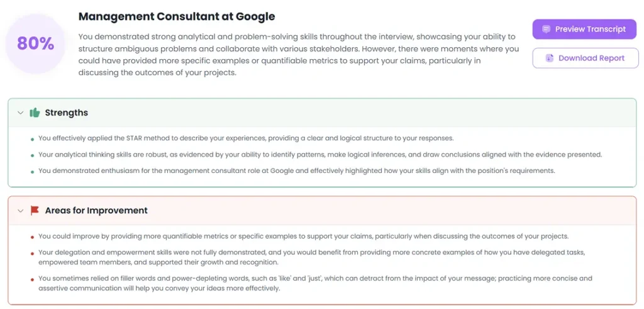Image resolution: width=644 pixels, height=309 pixels.
Task: Select the filler words improvement bullet
Action: click(316, 283)
